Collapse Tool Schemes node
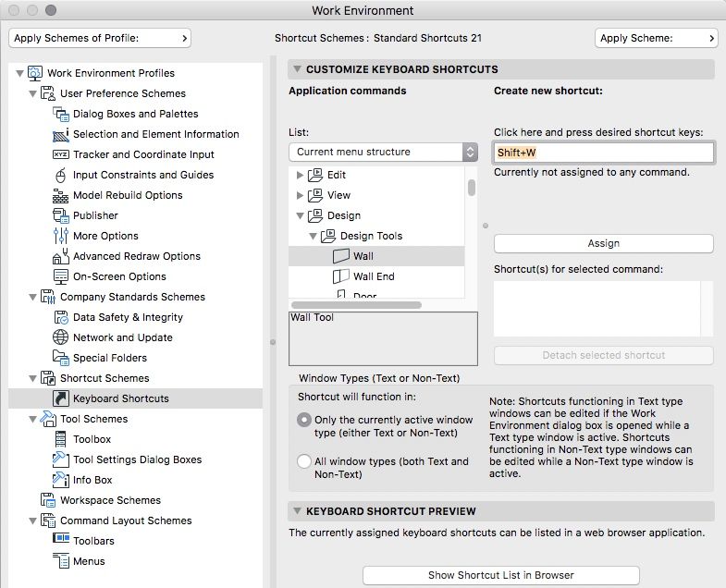The width and height of the screenshot is (726, 588). 33,419
